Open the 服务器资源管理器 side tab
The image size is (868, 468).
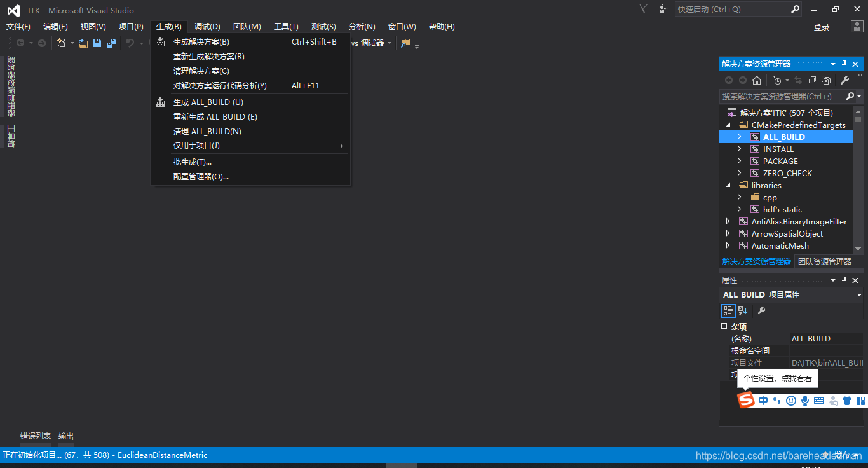10,86
